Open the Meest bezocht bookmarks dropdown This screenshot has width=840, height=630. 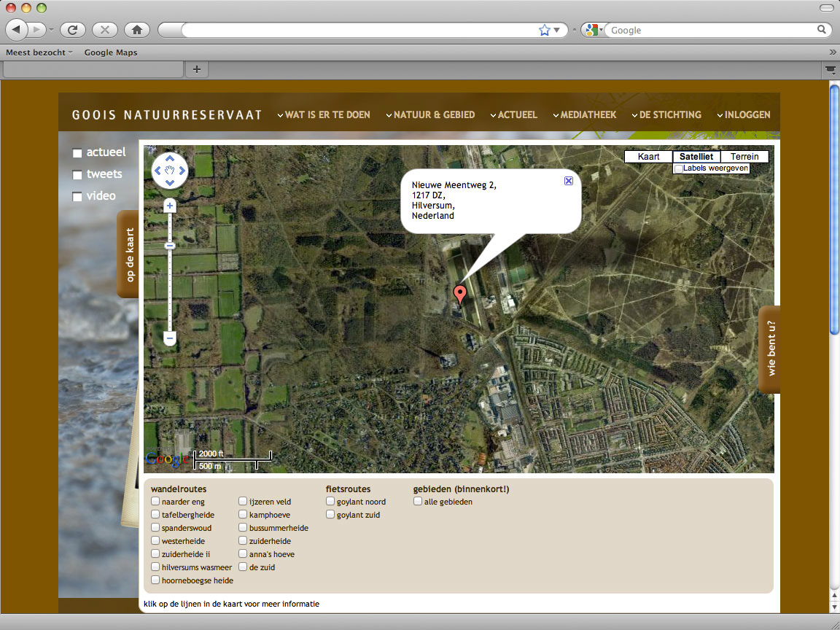pyautogui.click(x=39, y=52)
